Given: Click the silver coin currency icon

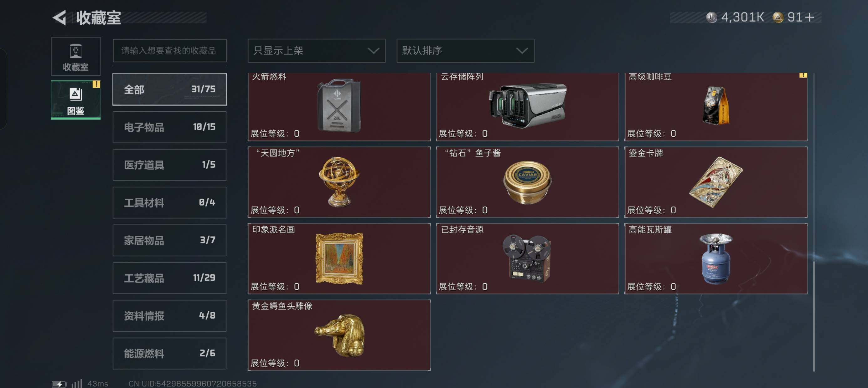Looking at the screenshot, I should 711,17.
